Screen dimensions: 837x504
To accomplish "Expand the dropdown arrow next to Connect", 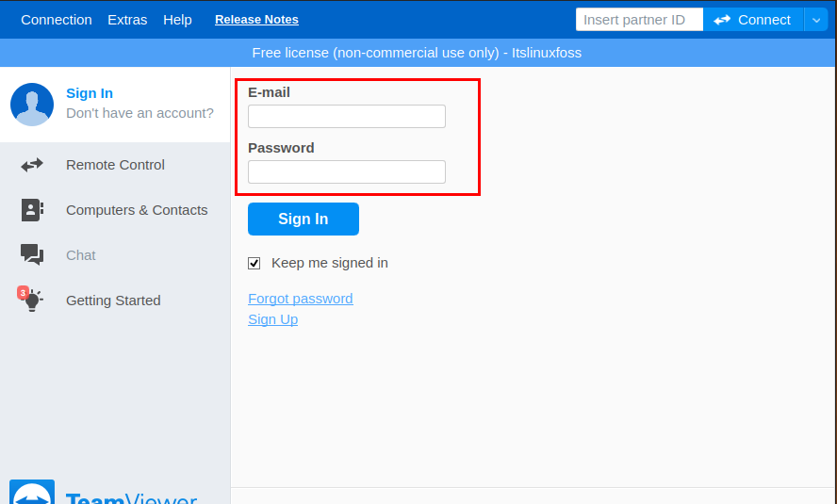I will (x=815, y=20).
